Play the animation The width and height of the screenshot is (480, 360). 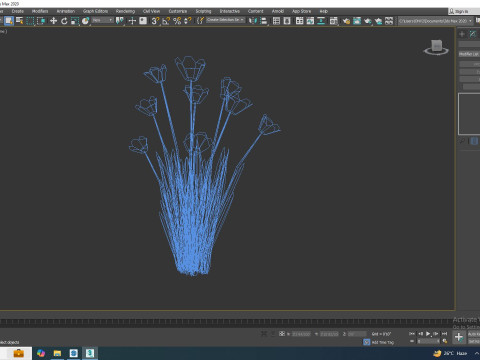(x=428, y=334)
